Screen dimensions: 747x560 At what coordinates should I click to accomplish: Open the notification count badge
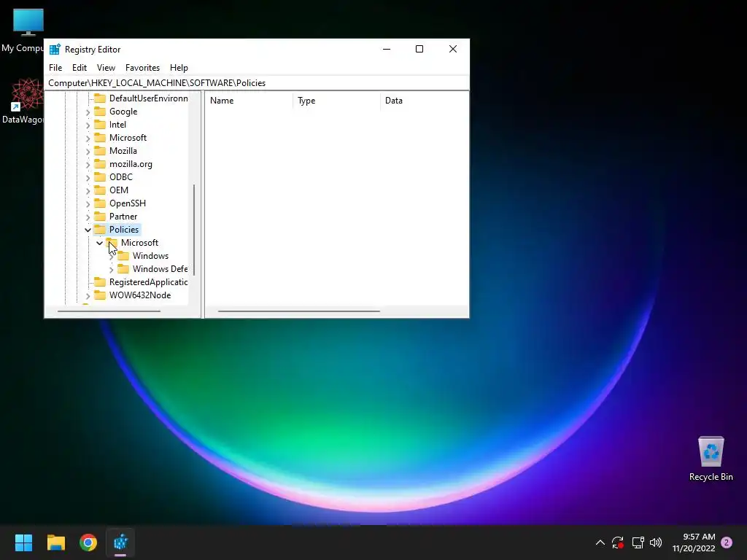pyautogui.click(x=727, y=542)
